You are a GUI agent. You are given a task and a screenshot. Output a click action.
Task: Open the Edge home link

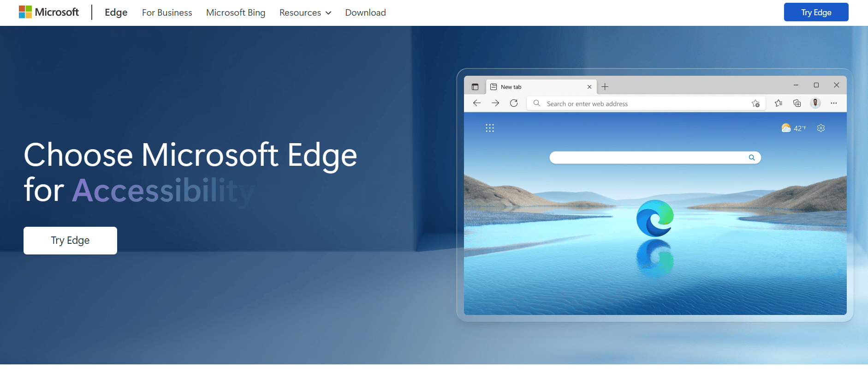(x=116, y=12)
